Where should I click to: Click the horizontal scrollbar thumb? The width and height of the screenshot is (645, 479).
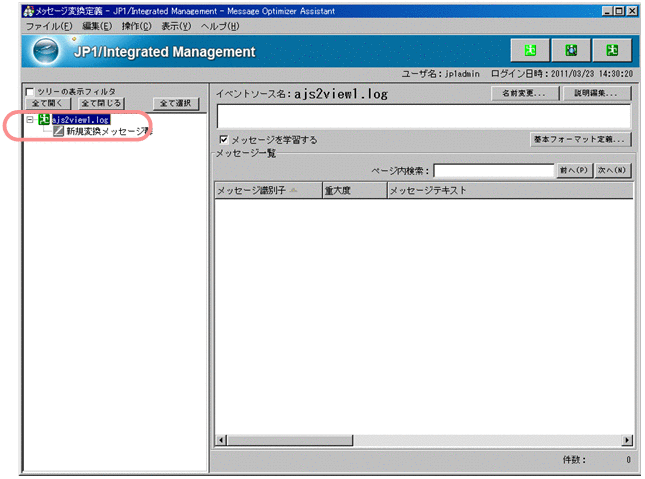(290, 440)
